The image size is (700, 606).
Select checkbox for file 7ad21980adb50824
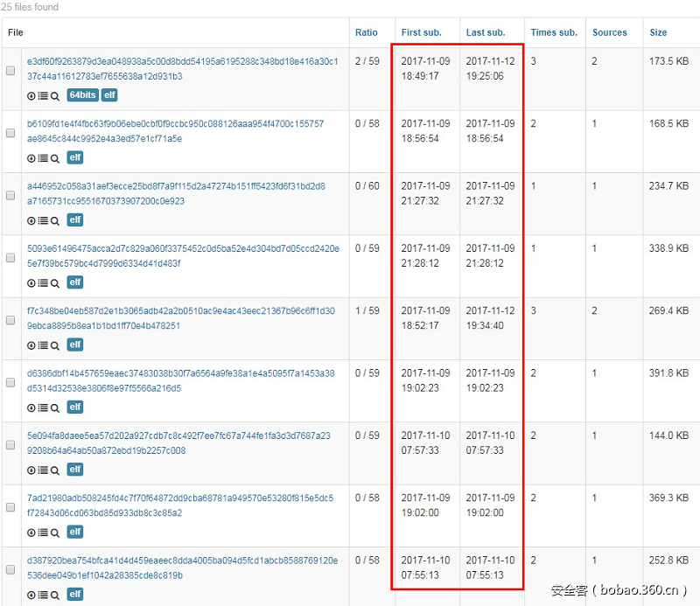(10, 507)
